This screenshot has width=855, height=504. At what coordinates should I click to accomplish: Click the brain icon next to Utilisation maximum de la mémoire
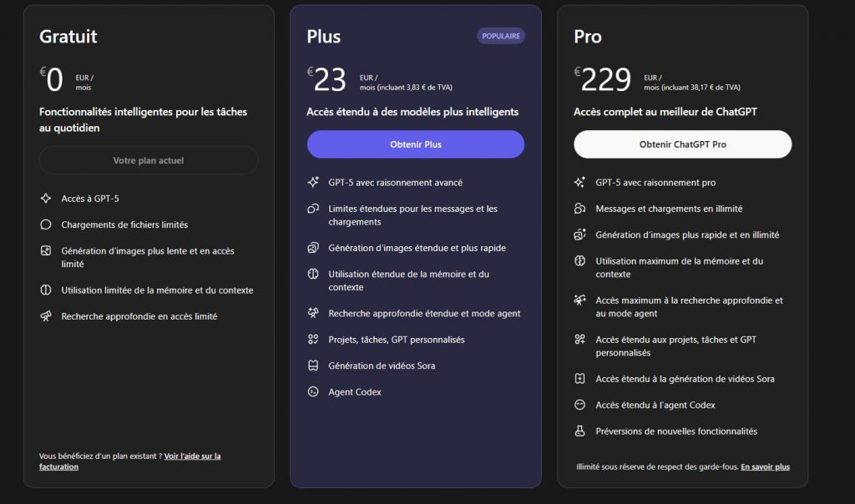click(580, 261)
